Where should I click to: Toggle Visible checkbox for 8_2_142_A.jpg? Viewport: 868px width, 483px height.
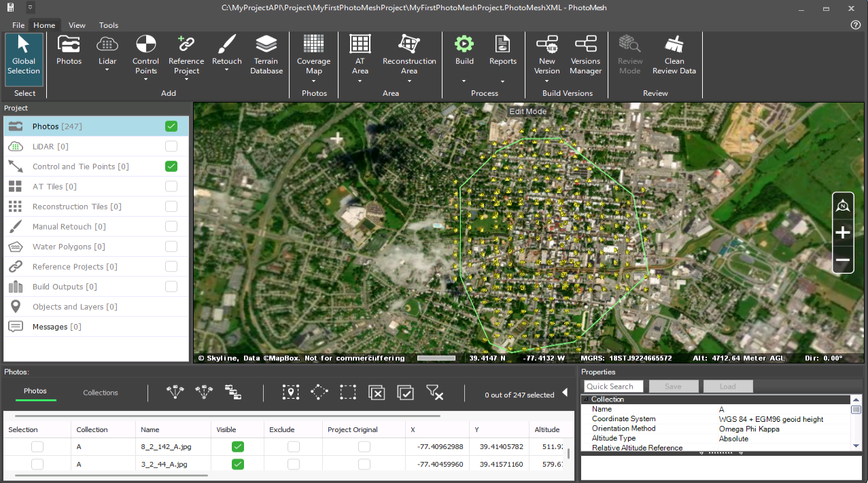(x=238, y=446)
